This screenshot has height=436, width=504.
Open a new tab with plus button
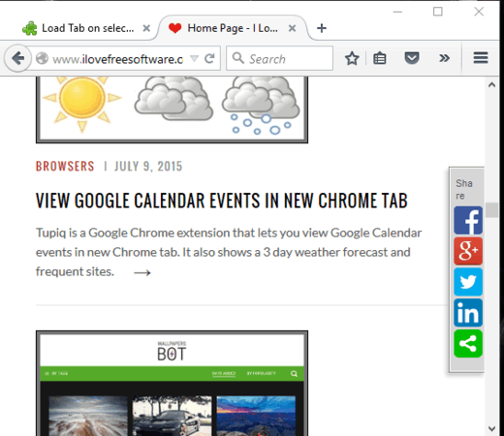322,28
